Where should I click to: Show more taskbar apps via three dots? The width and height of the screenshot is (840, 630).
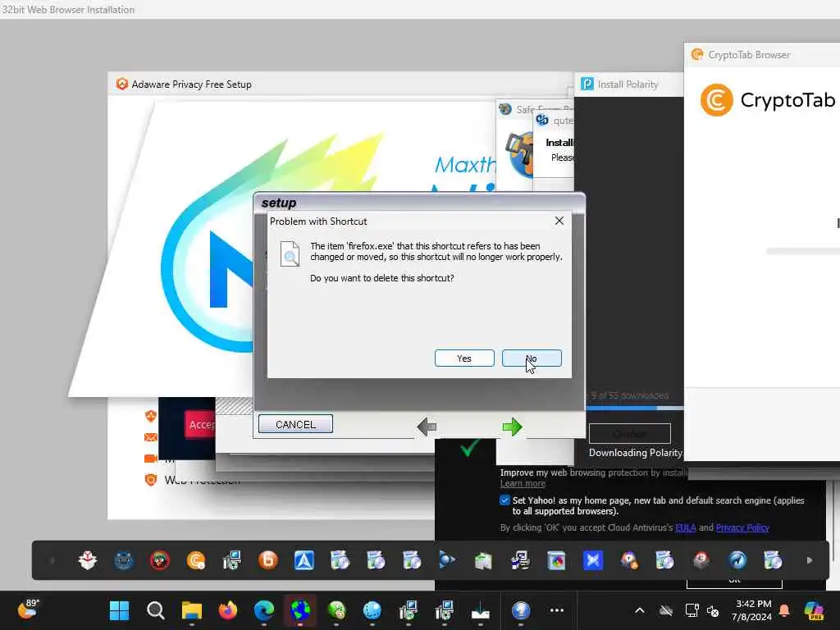557,610
